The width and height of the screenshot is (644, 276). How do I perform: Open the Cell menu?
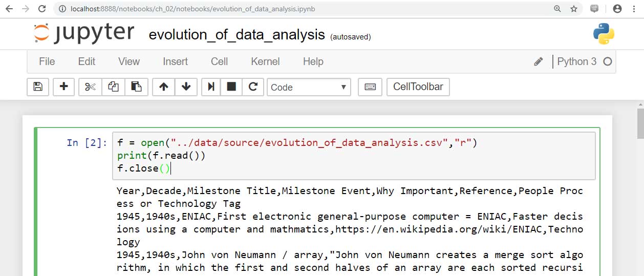(219, 61)
